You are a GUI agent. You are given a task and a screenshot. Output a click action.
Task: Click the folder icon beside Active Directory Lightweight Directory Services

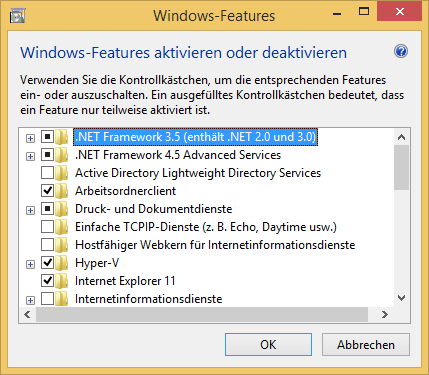(x=61, y=173)
